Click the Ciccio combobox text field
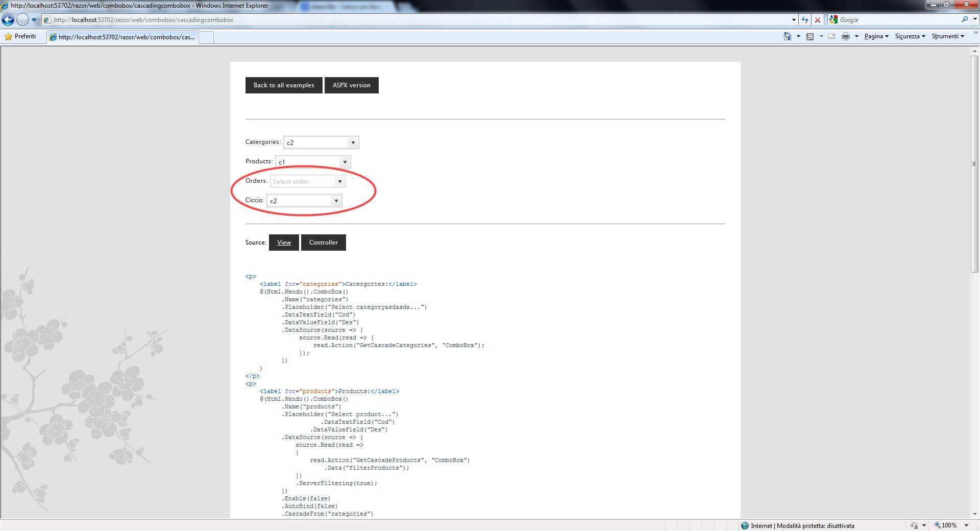This screenshot has height=531, width=980. (x=299, y=201)
